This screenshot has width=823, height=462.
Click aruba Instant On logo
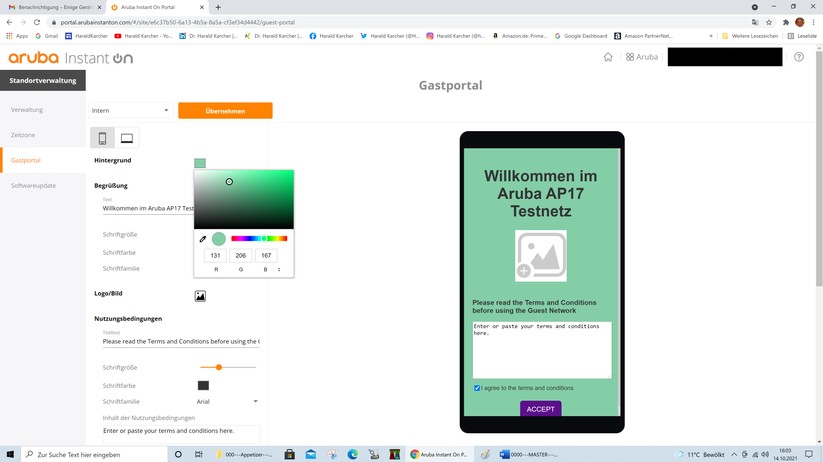(71, 58)
